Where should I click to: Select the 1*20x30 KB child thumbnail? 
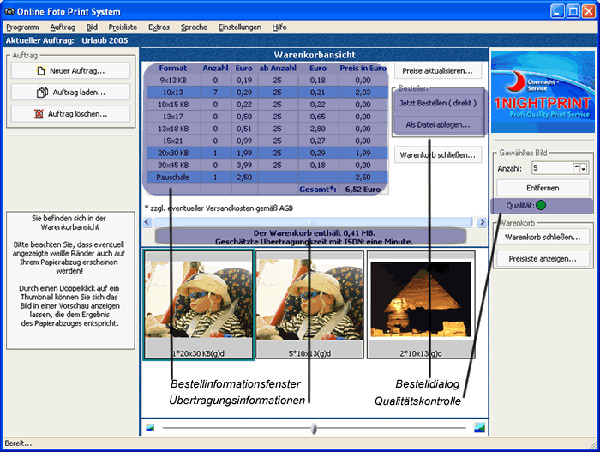click(x=199, y=305)
